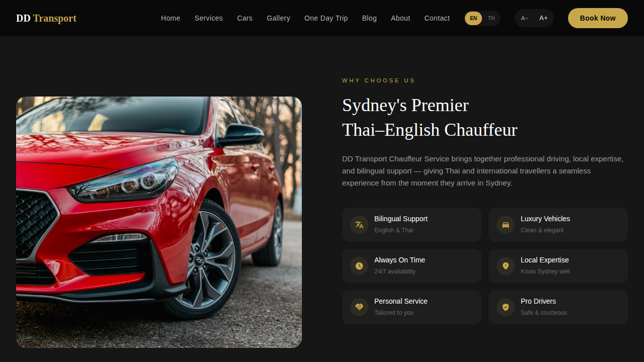Click the Personal Service handshake icon
644x362 pixels.
[x=359, y=307]
